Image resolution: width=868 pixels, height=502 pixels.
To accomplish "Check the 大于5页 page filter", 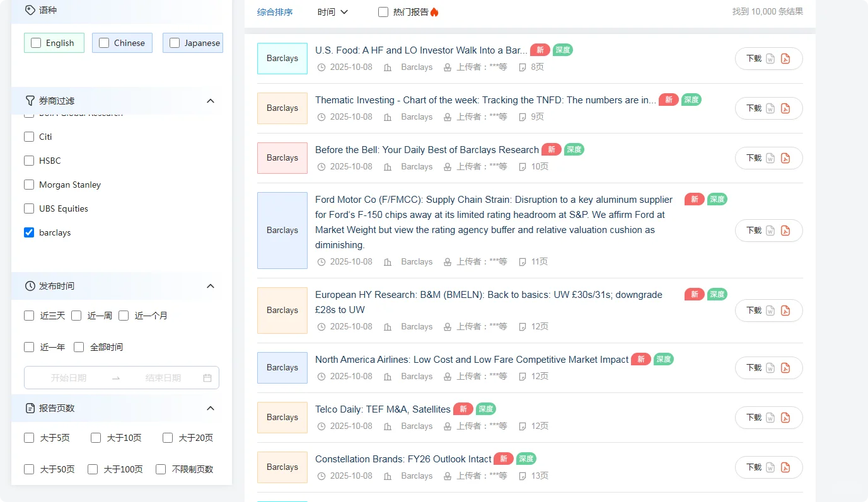I will point(29,438).
